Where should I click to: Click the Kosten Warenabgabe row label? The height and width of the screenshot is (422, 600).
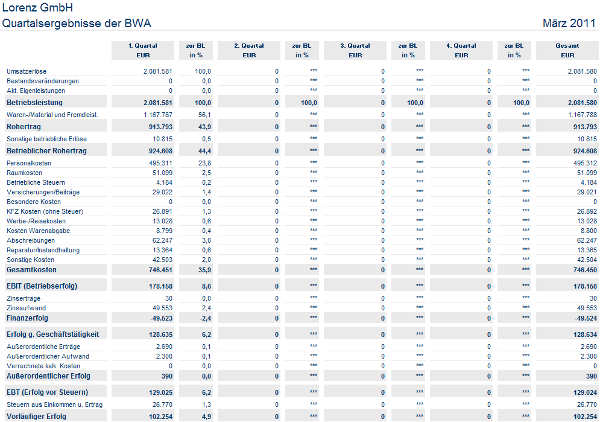38,231
